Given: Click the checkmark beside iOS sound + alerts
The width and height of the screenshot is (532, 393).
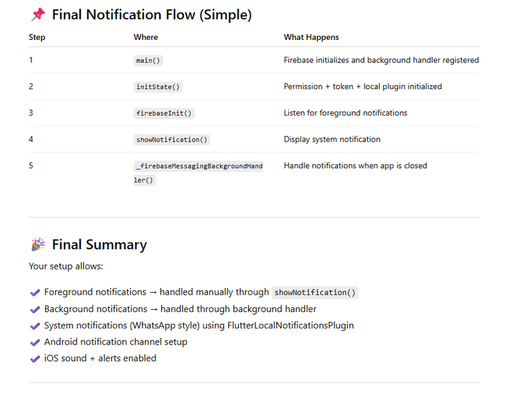Looking at the screenshot, I should pyautogui.click(x=35, y=358).
